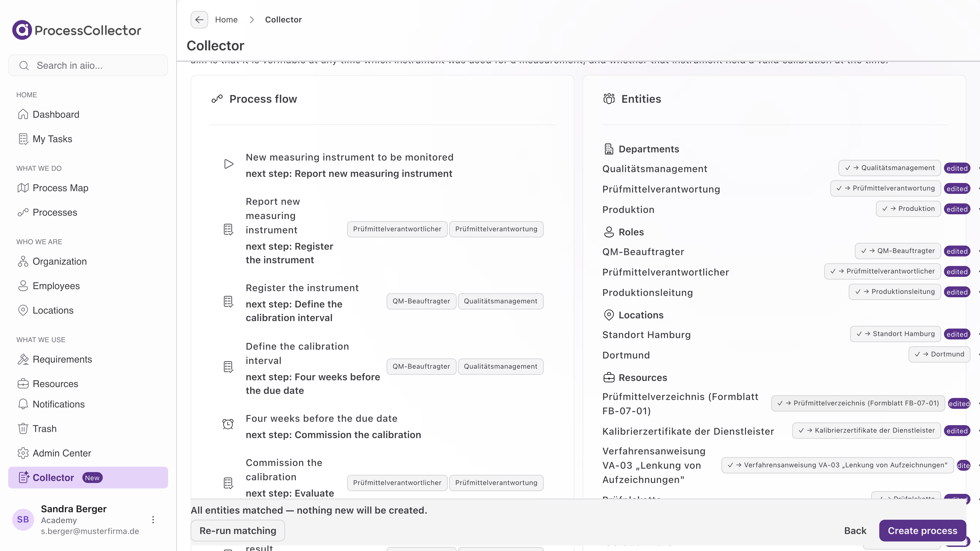Open match dropdown for Qualitätsmanagement department
Screen dimensions: 980x551
(x=889, y=168)
